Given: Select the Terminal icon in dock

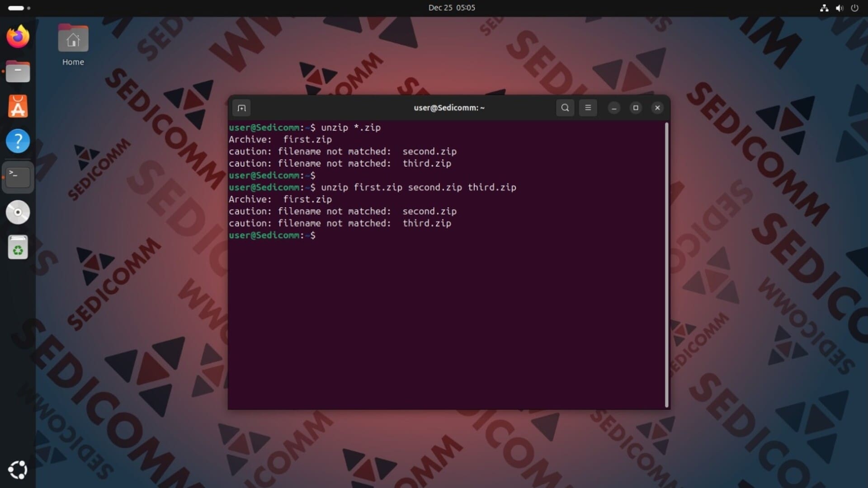Looking at the screenshot, I should 18,177.
